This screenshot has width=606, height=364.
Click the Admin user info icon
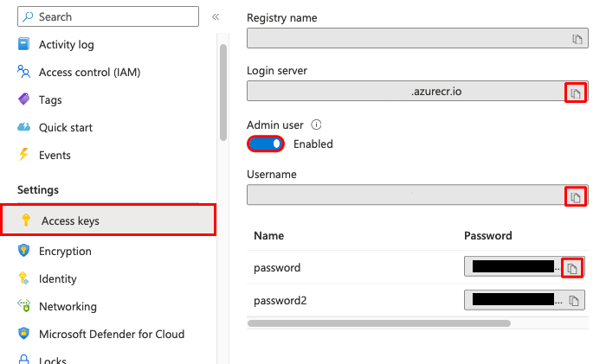tap(316, 125)
